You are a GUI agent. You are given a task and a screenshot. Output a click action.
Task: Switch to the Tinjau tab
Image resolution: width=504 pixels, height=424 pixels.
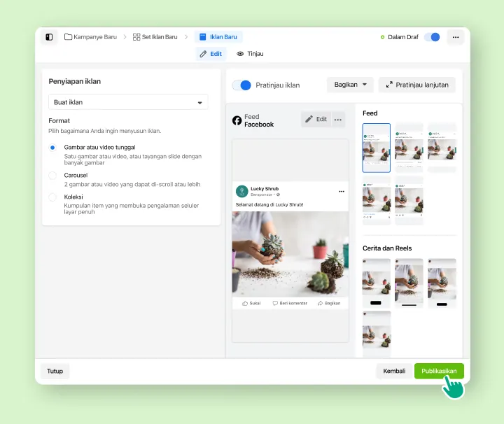[x=250, y=54]
